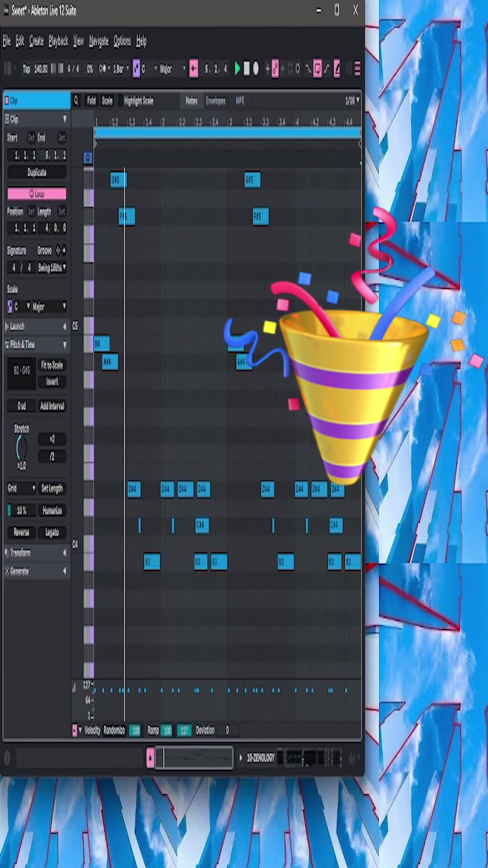This screenshot has width=488, height=868.
Task: Click the menu bars icon at toolbar right
Action: pyautogui.click(x=357, y=69)
